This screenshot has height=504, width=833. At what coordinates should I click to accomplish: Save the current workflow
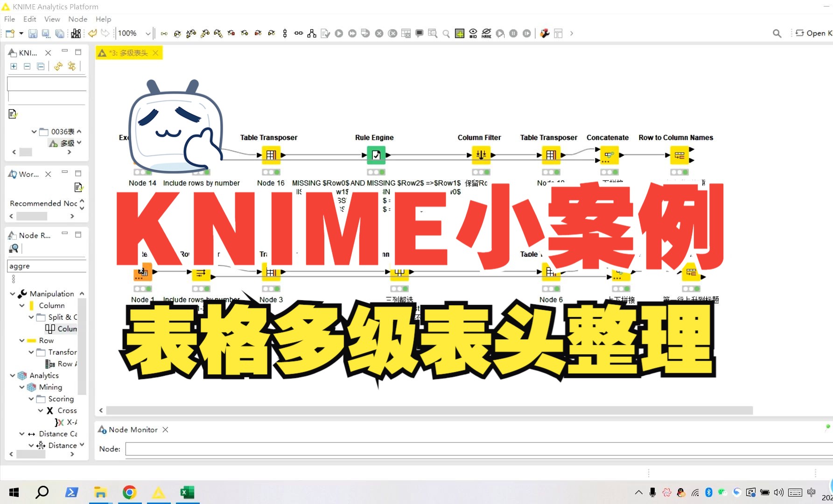point(33,34)
